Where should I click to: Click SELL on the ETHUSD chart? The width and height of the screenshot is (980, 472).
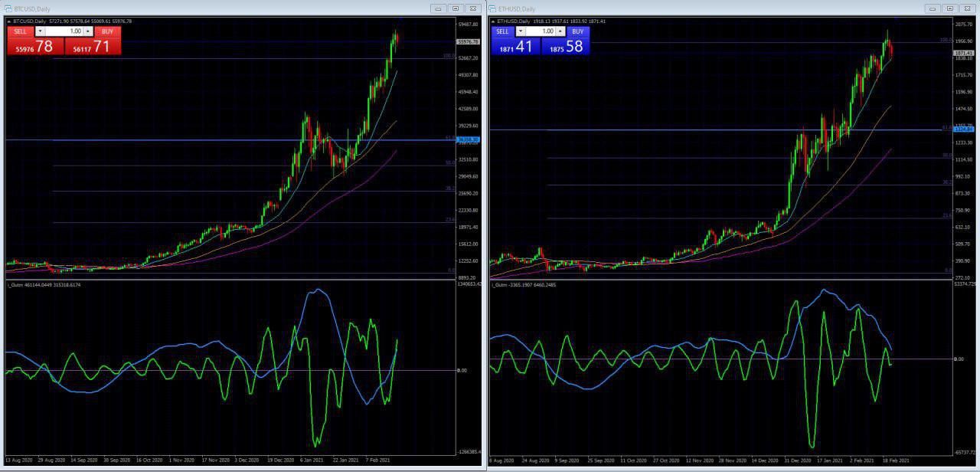[502, 31]
